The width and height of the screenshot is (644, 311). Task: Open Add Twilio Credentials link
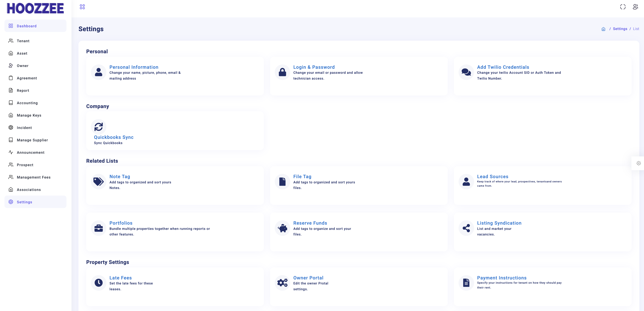[x=503, y=67]
